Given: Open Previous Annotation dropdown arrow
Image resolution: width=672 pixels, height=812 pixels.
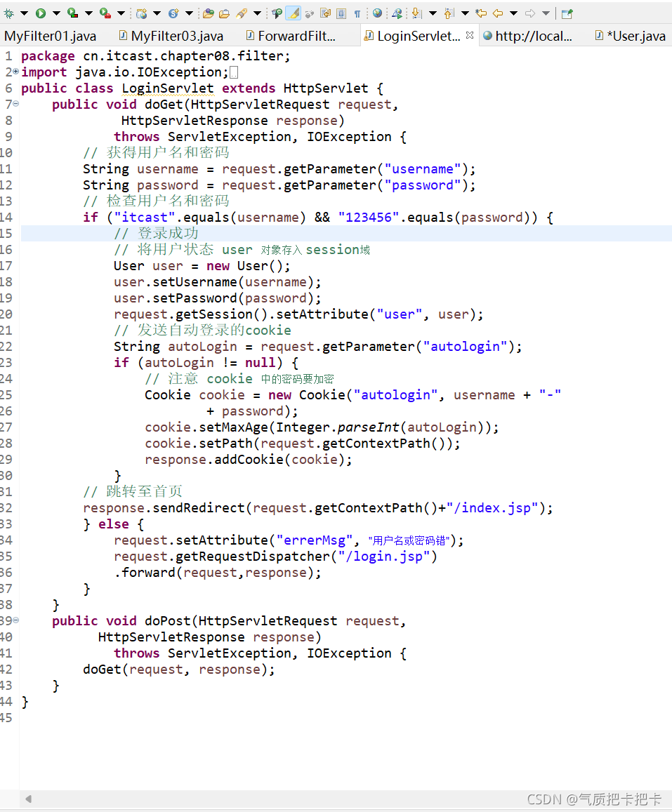Looking at the screenshot, I should point(465,13).
